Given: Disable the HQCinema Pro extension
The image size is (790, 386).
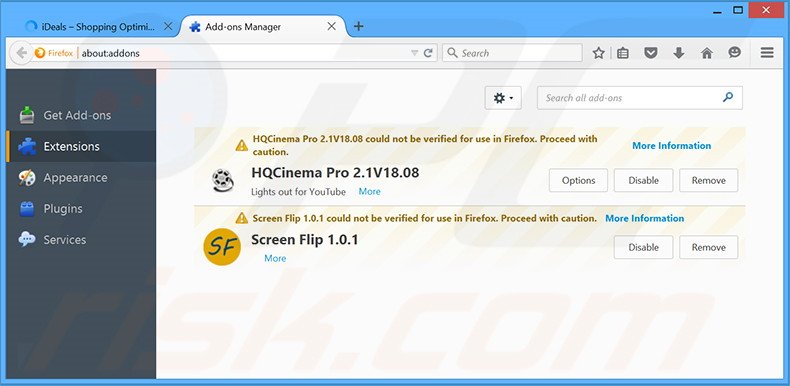Looking at the screenshot, I should (x=643, y=180).
